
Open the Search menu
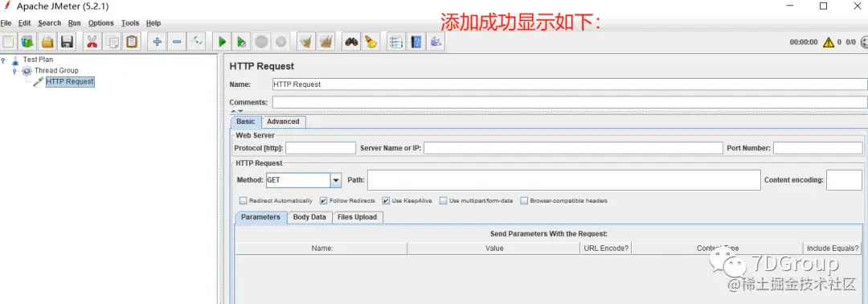pos(49,23)
